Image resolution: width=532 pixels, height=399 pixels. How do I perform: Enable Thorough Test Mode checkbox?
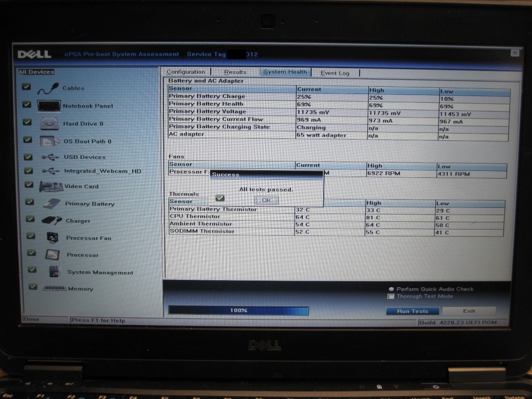pos(391,296)
